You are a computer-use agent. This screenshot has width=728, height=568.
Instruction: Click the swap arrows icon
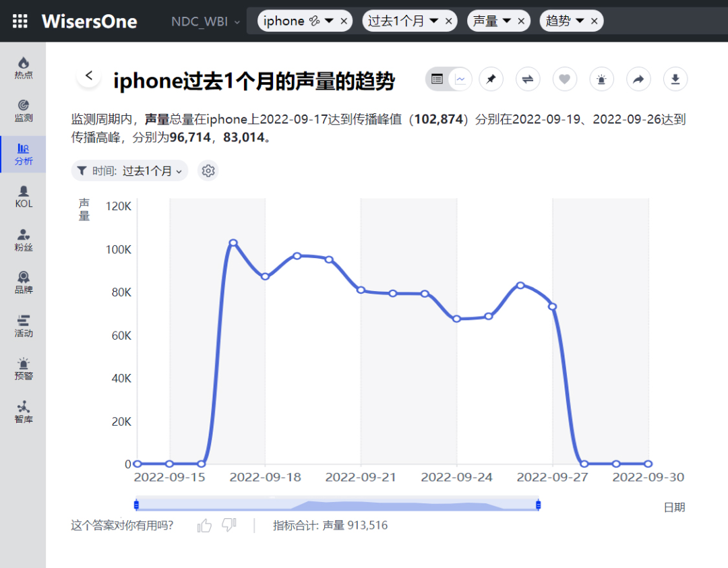[x=527, y=79]
